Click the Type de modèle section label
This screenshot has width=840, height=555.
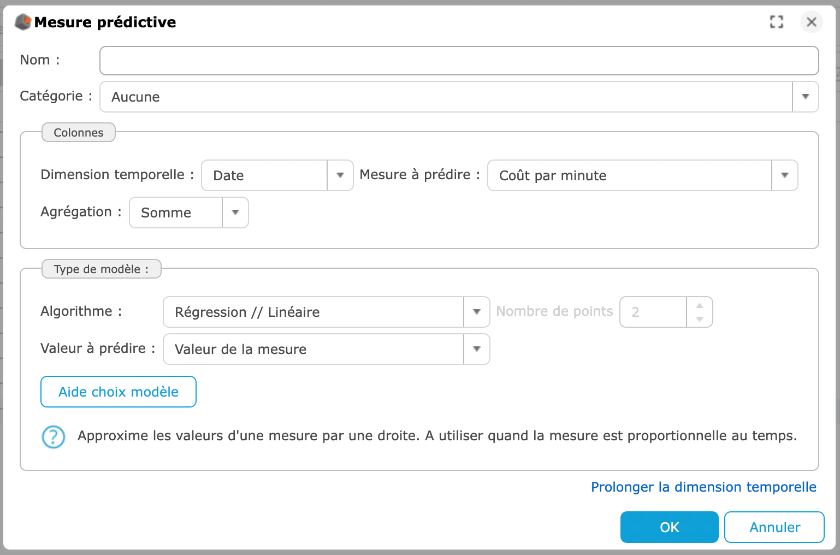101,269
